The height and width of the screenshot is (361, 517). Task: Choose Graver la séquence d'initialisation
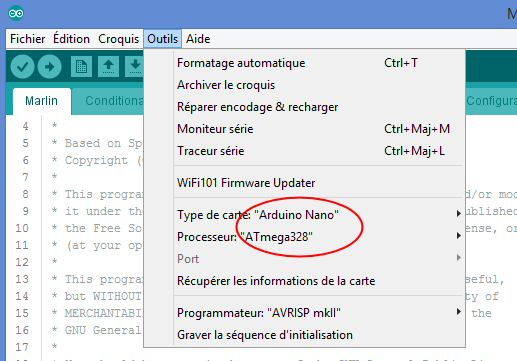pos(319,335)
